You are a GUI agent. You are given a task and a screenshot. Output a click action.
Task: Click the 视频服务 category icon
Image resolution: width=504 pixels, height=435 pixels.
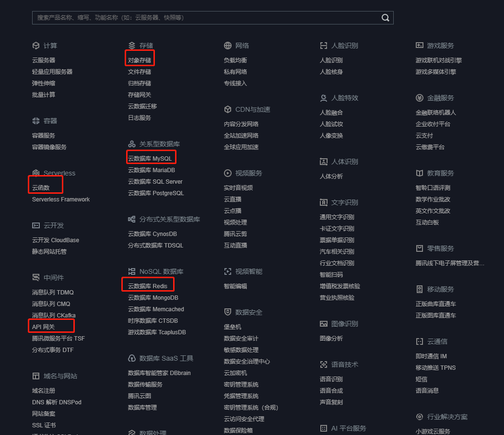click(228, 173)
